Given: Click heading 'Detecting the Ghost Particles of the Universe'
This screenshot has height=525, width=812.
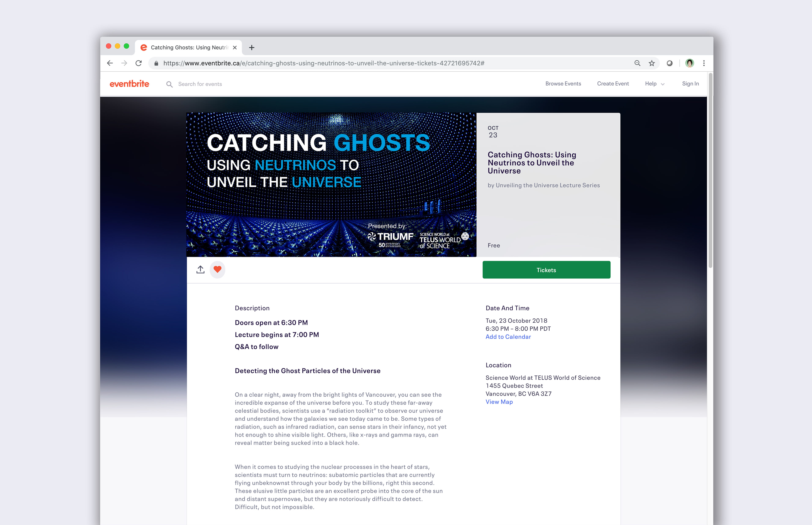Looking at the screenshot, I should pos(307,371).
